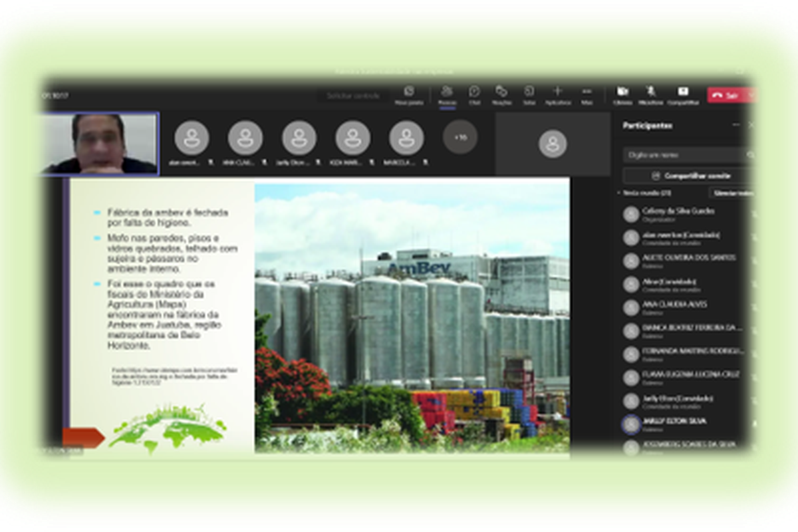The height and width of the screenshot is (532, 798).
Task: Select ALIETE OLIVEIRA DOS SANTOS in list
Action: pos(688,261)
